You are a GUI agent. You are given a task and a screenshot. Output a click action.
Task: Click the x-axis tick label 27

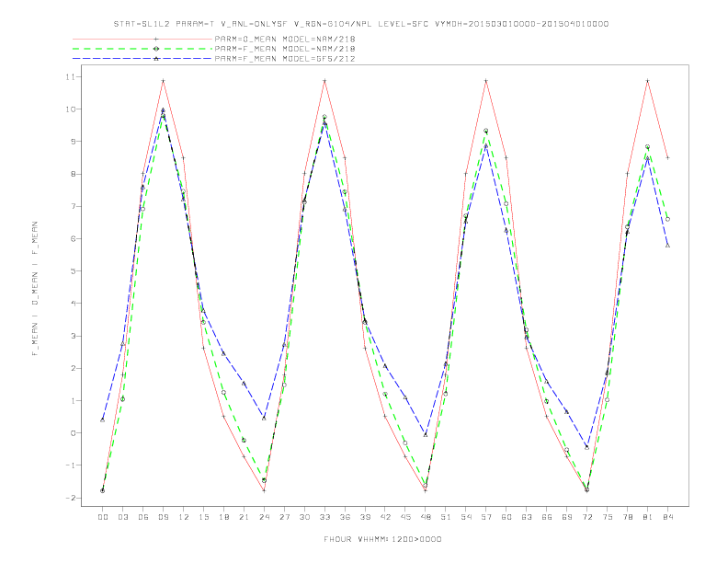[x=284, y=517]
